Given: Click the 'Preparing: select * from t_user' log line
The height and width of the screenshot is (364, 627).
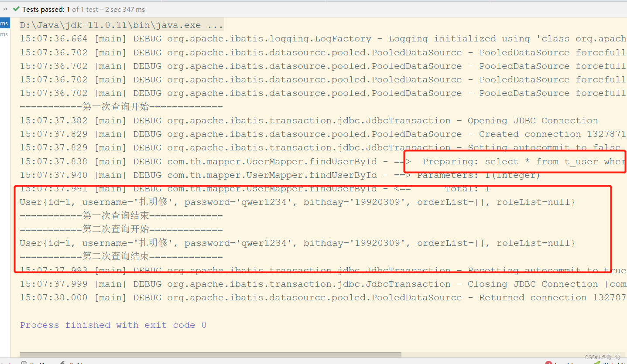Looking at the screenshot, I should 323,162.
